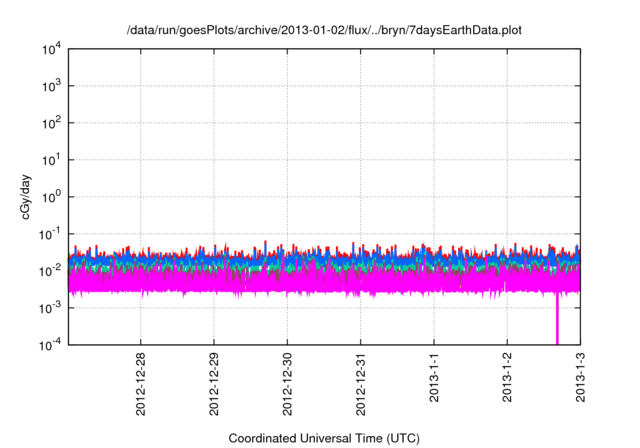
Task: Click the 10^0 y-axis tick label
Action: click(x=53, y=197)
